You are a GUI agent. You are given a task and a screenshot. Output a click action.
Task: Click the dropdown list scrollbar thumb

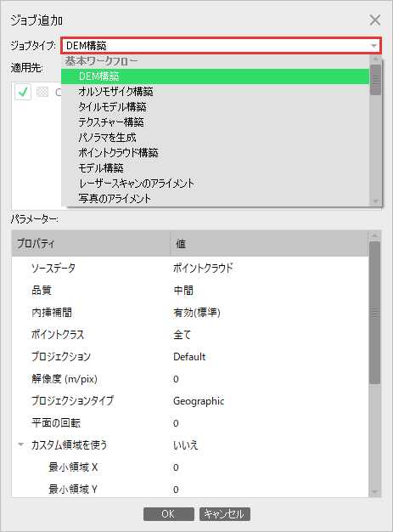pos(375,80)
